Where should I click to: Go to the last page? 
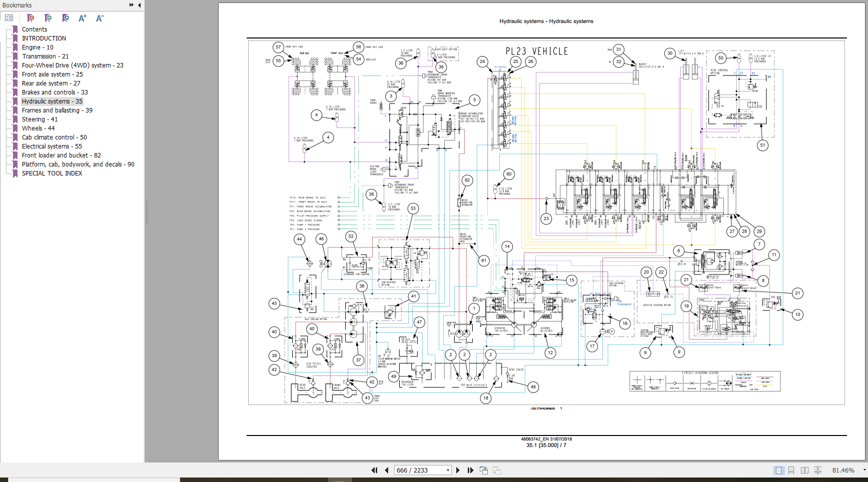coord(470,470)
